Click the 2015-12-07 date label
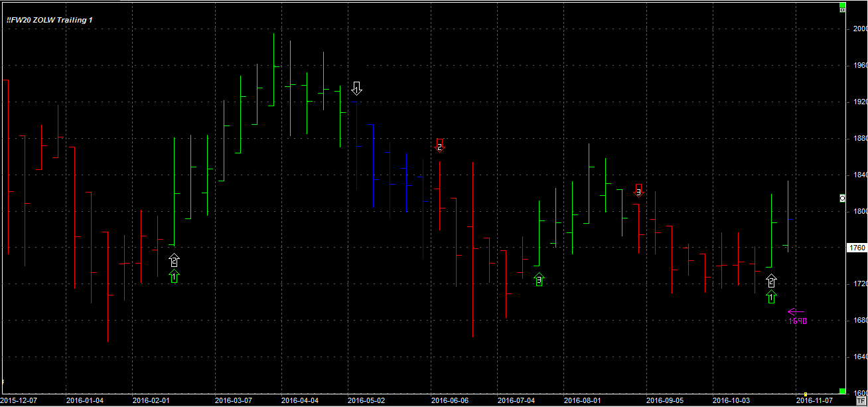Viewport: 868px width, 407px height. (19, 401)
